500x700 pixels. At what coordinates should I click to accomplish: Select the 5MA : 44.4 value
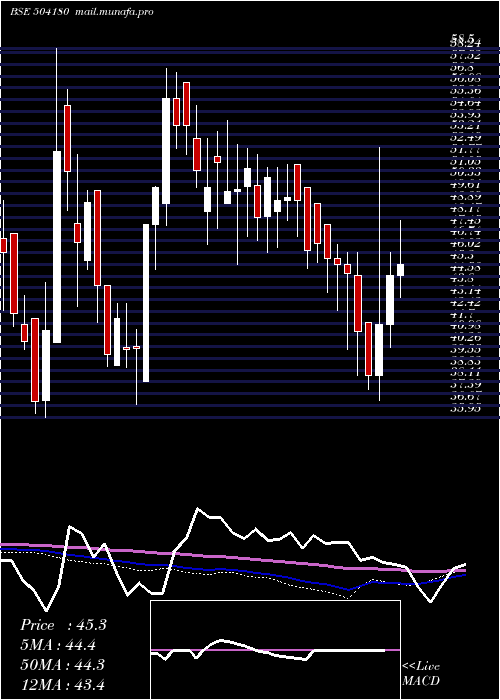(58, 645)
